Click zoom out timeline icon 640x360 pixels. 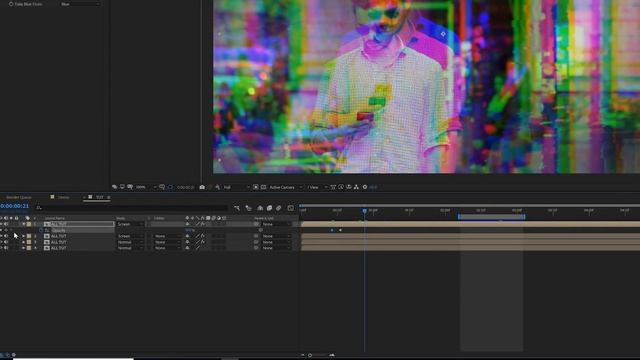[x=302, y=355]
